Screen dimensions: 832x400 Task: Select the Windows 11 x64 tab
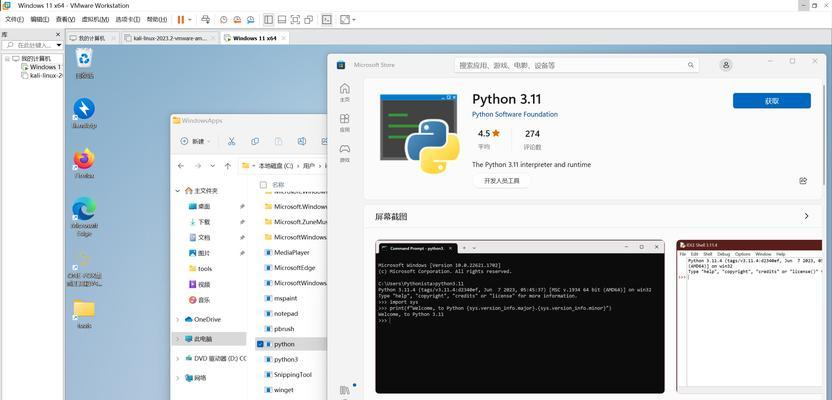255,38
